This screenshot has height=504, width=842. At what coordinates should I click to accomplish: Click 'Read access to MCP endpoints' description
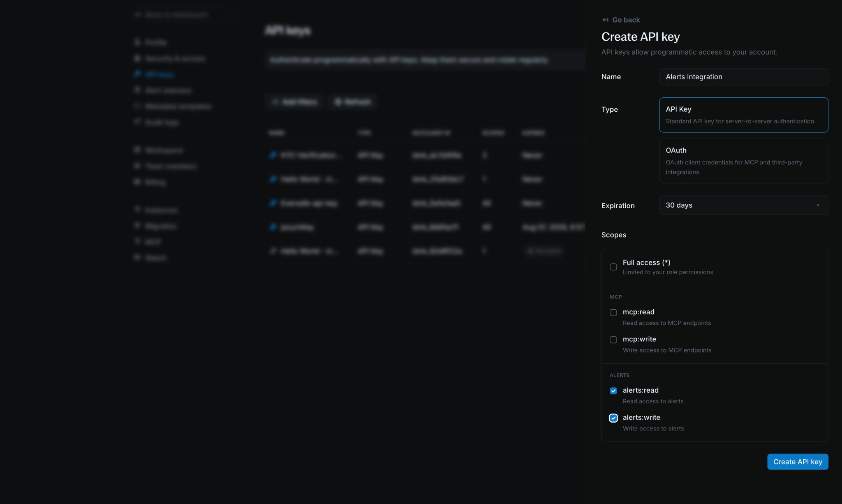point(666,323)
